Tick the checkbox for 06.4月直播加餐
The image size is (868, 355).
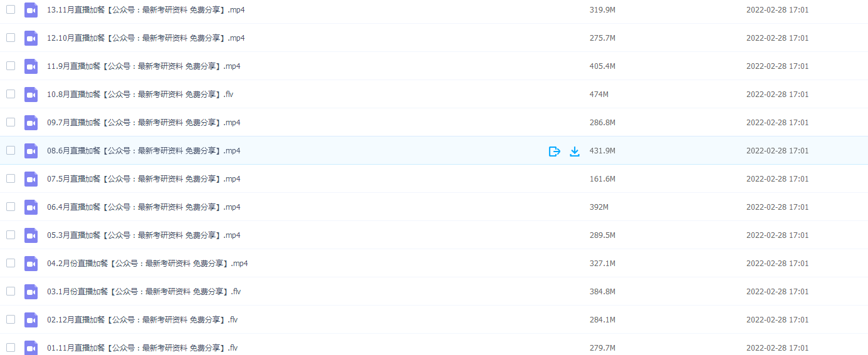[x=11, y=207]
